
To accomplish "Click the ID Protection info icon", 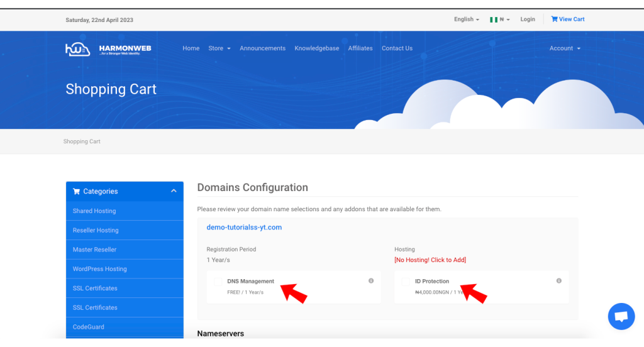I will (x=558, y=281).
